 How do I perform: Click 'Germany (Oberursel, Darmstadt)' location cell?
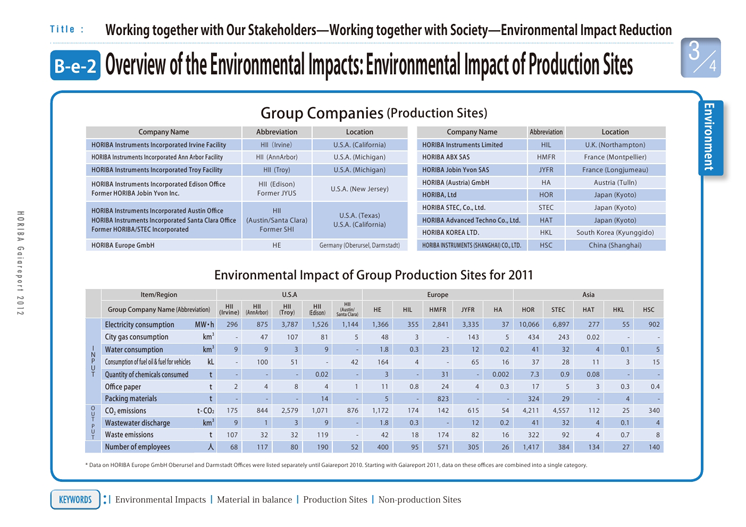coord(360,245)
